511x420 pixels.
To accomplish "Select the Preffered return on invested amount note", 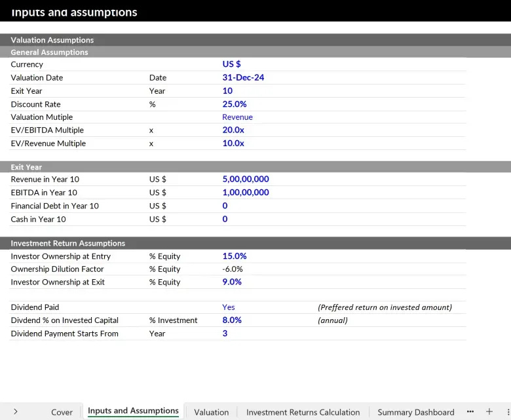I will coord(385,307).
